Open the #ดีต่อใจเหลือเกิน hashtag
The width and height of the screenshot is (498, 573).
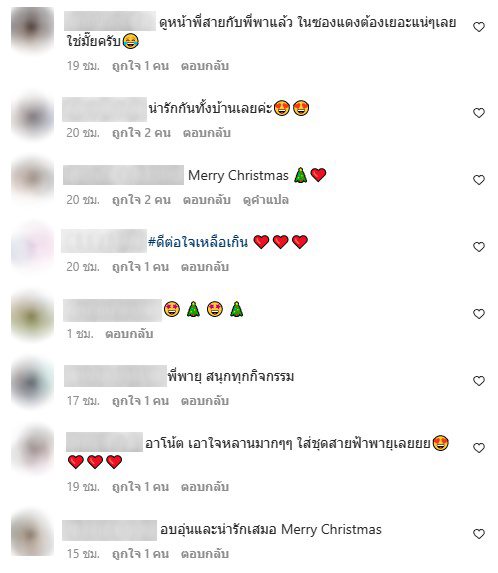pos(198,242)
